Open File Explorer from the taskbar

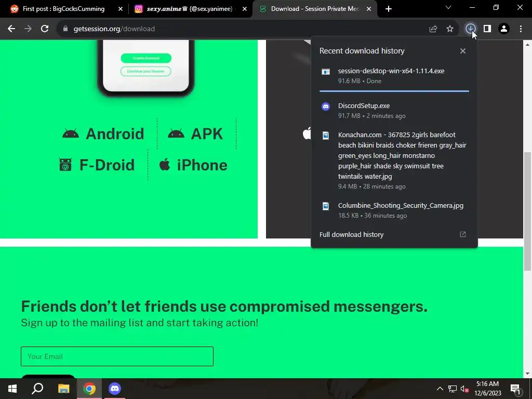tap(63, 389)
